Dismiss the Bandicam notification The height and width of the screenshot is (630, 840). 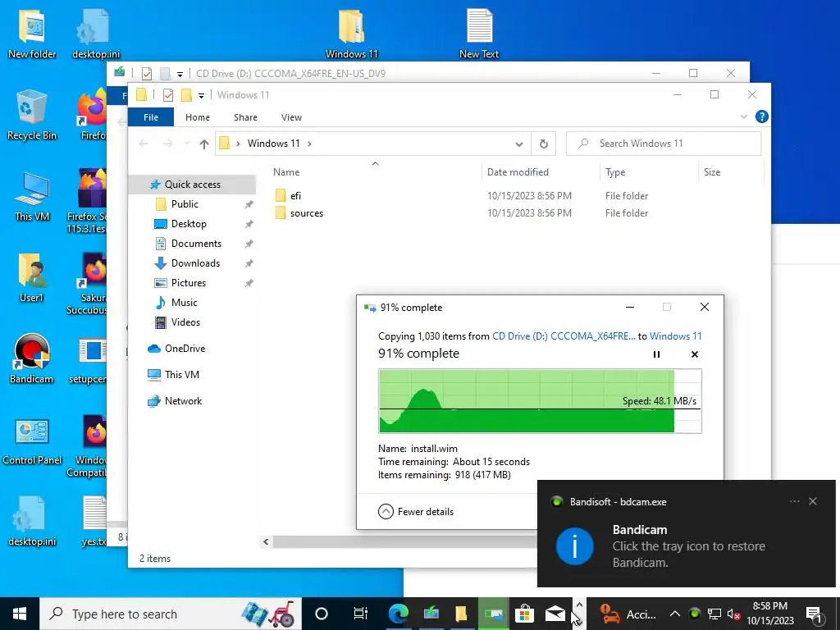click(813, 501)
